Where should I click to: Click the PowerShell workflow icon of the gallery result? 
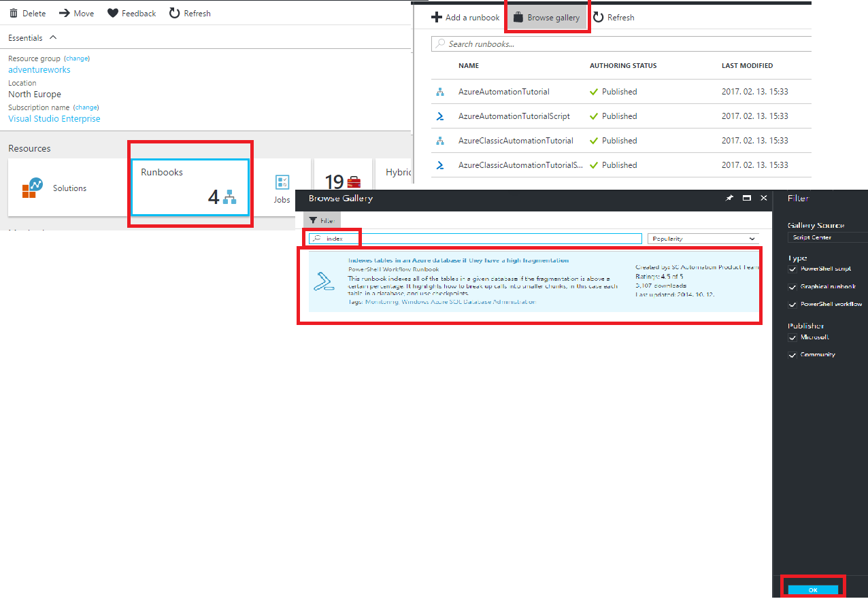324,281
